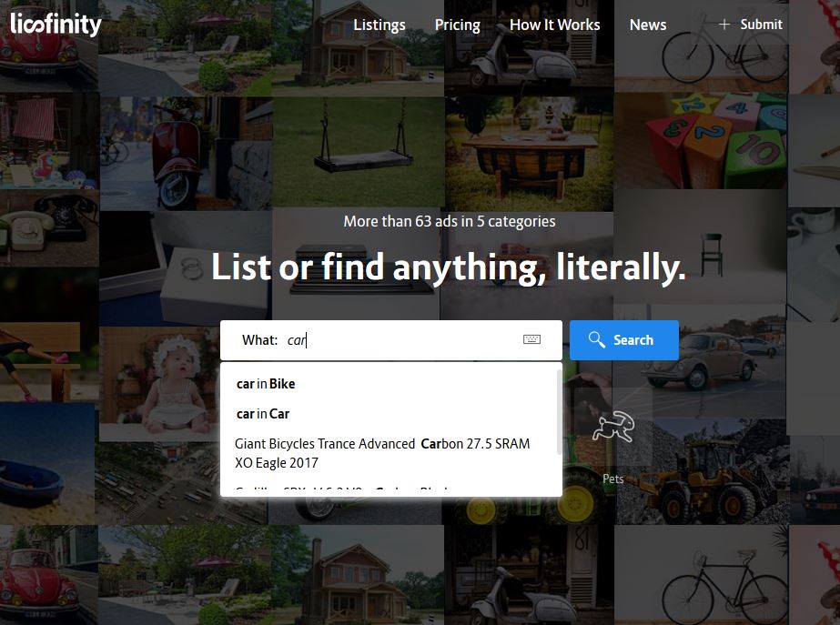Click the yellow wheel loader thumbnail
The width and height of the screenshot is (840, 625).
702,471
